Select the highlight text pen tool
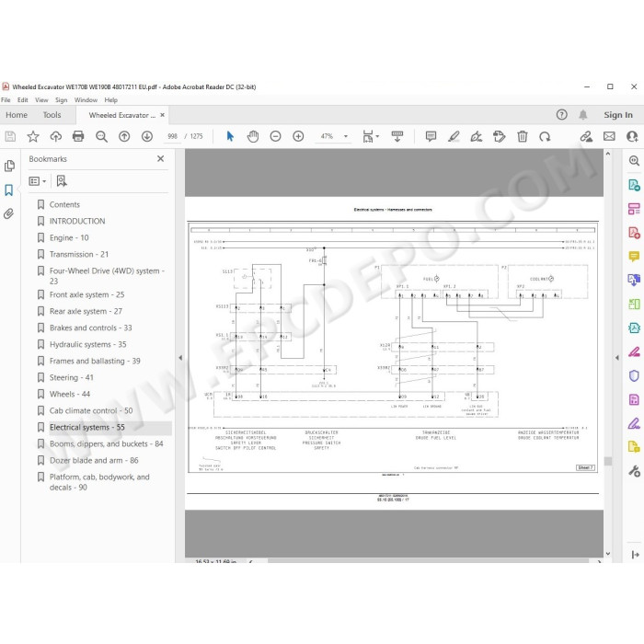Viewport: 644px width, 644px height. 454,136
